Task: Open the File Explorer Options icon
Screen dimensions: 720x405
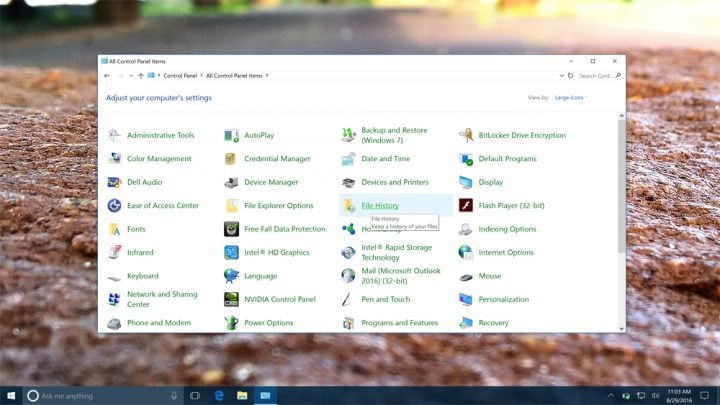Action: 231,206
